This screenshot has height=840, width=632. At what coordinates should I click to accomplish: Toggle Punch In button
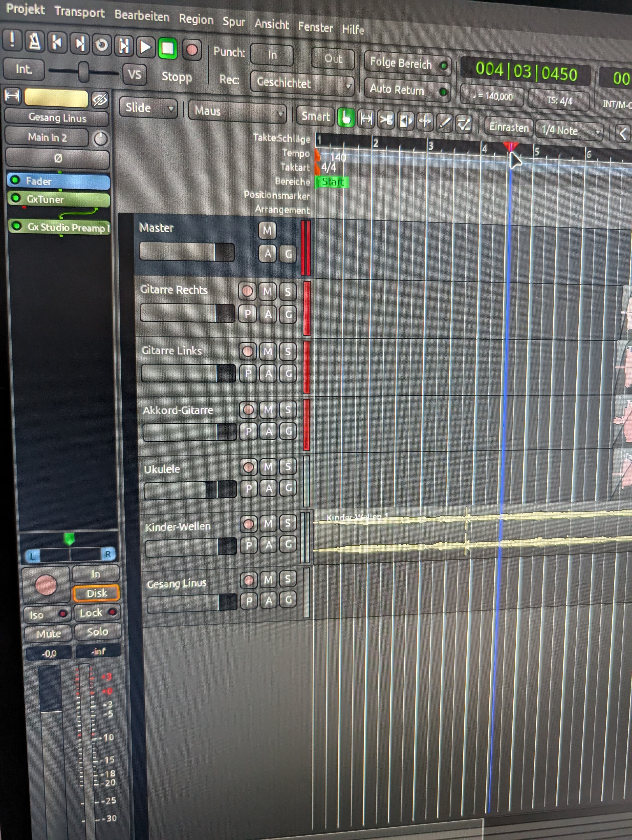click(x=272, y=55)
